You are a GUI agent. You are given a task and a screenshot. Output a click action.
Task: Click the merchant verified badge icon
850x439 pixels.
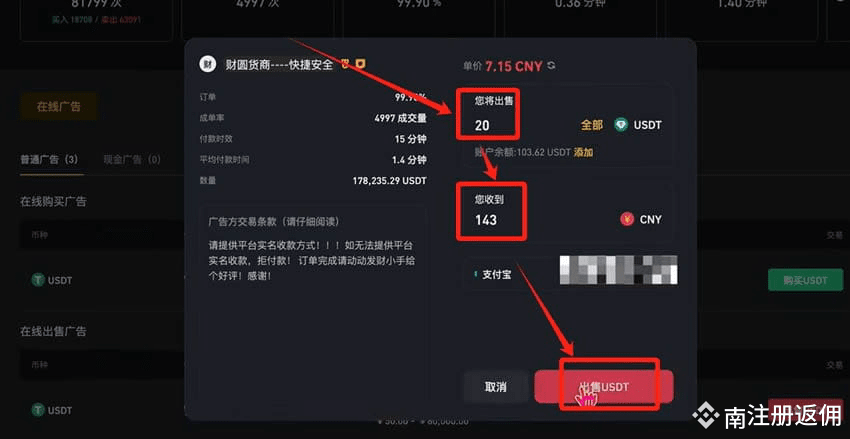(x=345, y=64)
